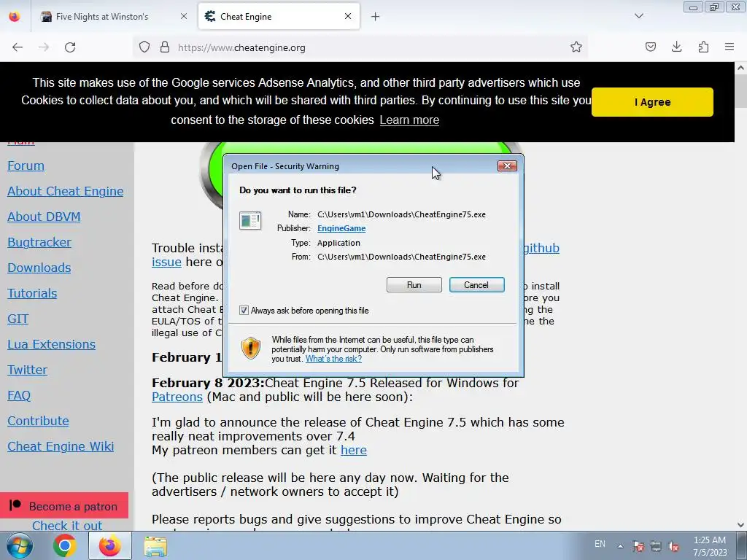Open the 'here' patreon download link

click(x=354, y=450)
